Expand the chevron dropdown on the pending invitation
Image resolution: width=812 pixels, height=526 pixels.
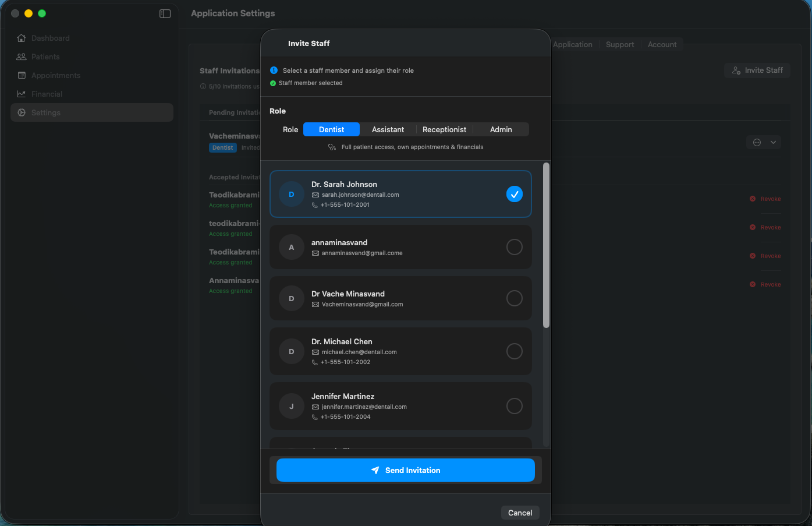[774, 142]
